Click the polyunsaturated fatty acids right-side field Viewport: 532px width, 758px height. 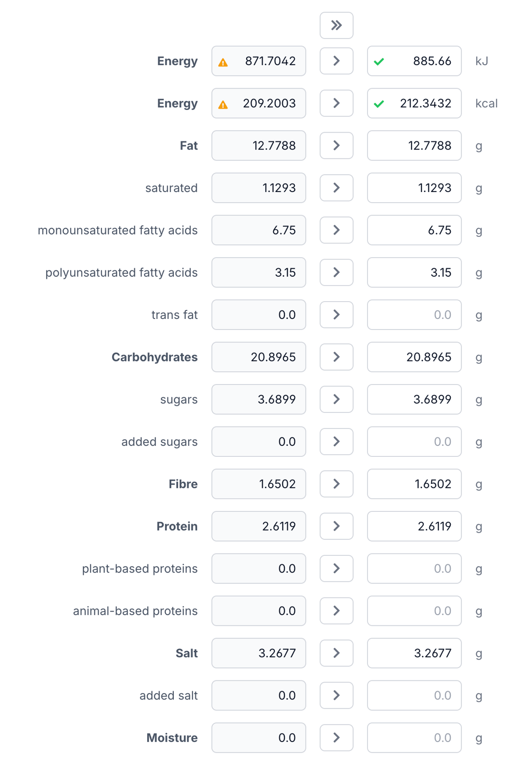[414, 272]
